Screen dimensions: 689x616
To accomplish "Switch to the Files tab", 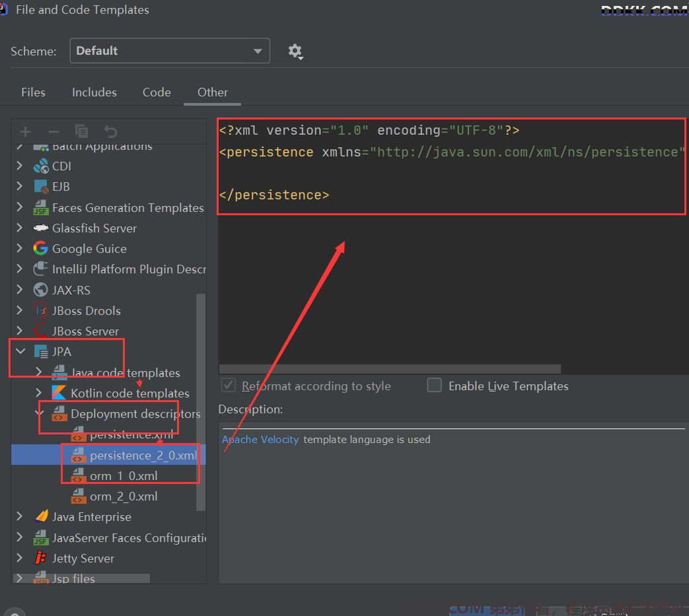I will tap(34, 92).
